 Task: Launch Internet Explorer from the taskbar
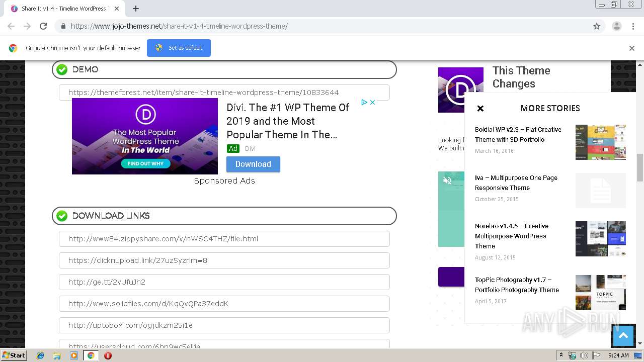40,355
